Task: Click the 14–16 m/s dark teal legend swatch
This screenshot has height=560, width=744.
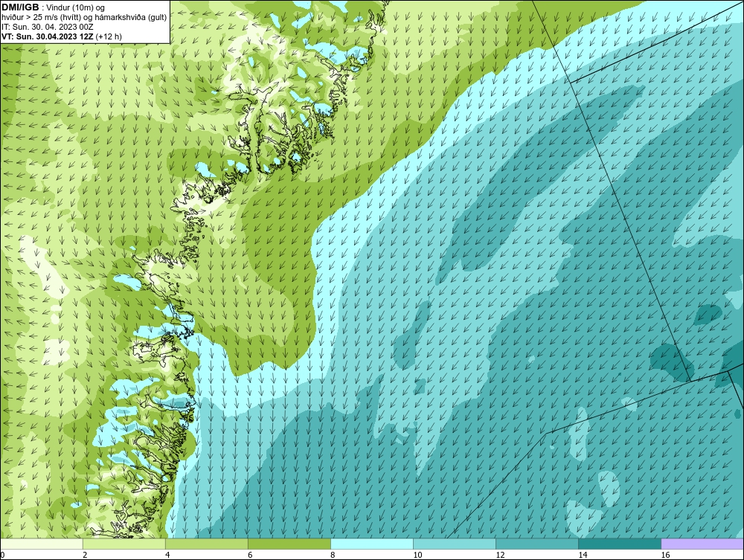Action: coord(619,544)
